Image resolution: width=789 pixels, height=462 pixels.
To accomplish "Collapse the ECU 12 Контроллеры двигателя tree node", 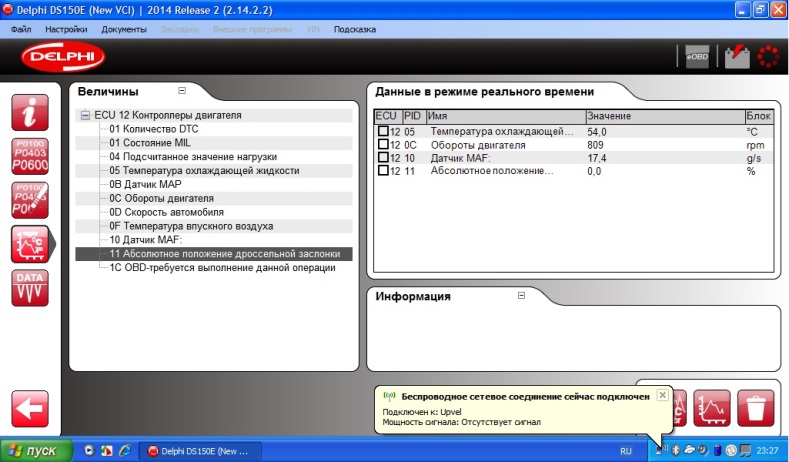I will coord(85,115).
